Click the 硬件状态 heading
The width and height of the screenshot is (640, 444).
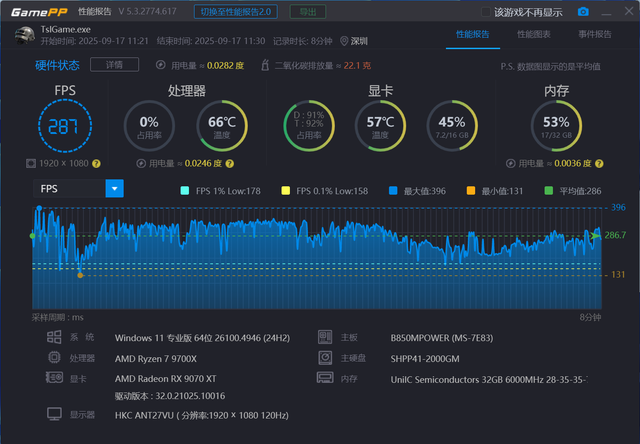(57, 65)
